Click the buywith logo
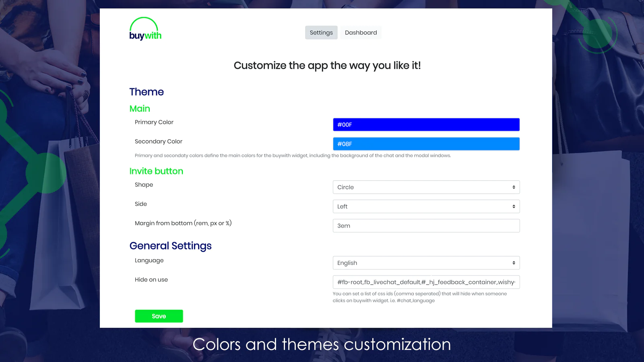This screenshot has width=644, height=362. coord(145,29)
